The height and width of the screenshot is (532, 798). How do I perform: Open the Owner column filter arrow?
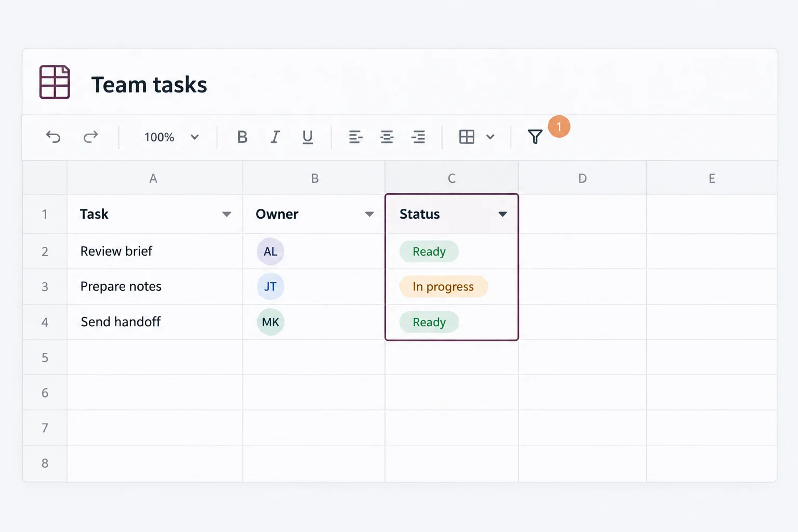(x=369, y=214)
